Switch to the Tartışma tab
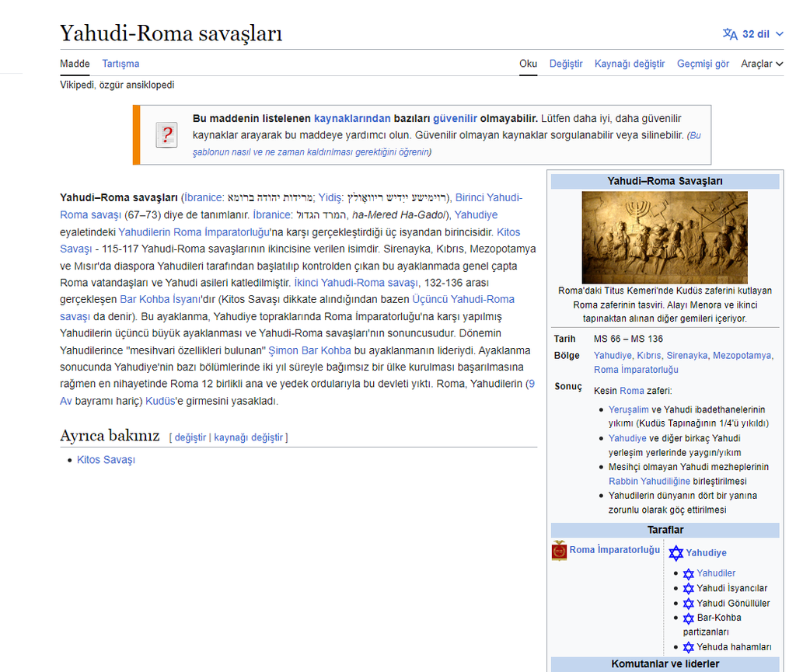The width and height of the screenshot is (796, 672). tap(120, 64)
